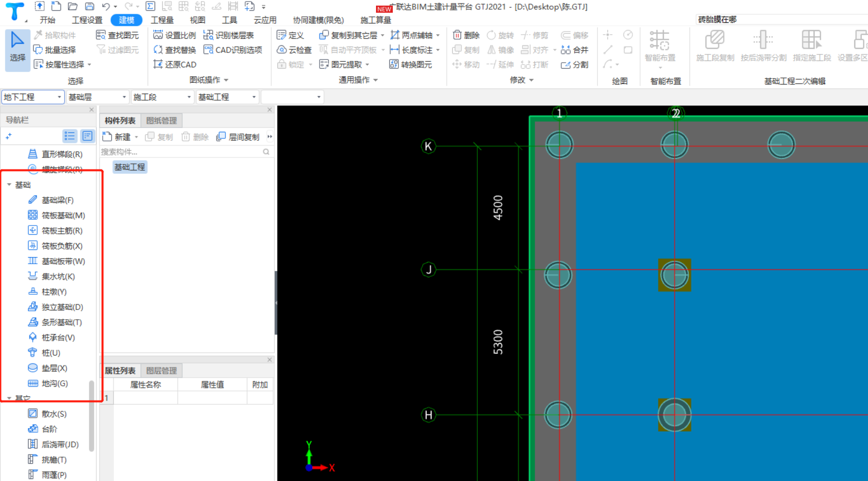
Task: Click the new file icon
Action: [56, 6]
